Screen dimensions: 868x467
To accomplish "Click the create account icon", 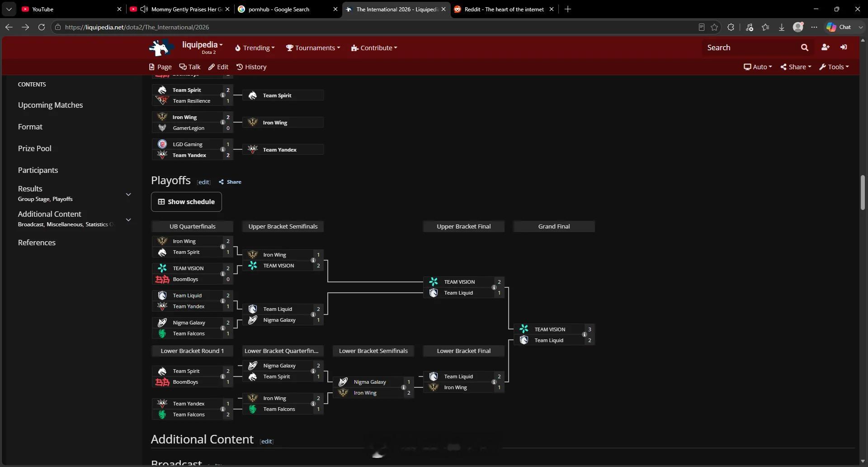I will (825, 47).
